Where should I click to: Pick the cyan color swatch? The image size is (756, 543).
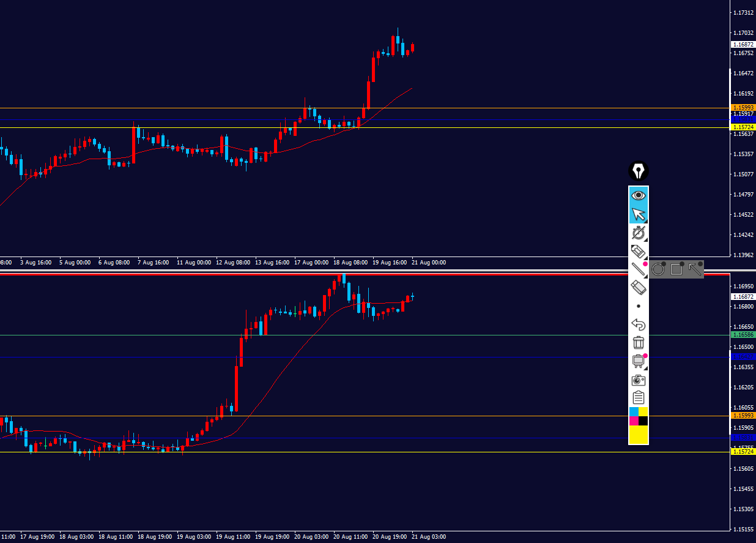coord(634,411)
